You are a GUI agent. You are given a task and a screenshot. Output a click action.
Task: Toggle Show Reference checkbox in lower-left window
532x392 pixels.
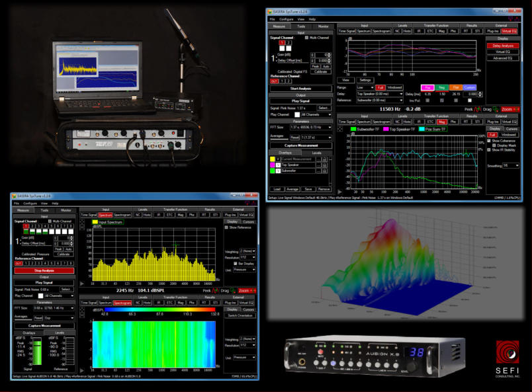226,227
